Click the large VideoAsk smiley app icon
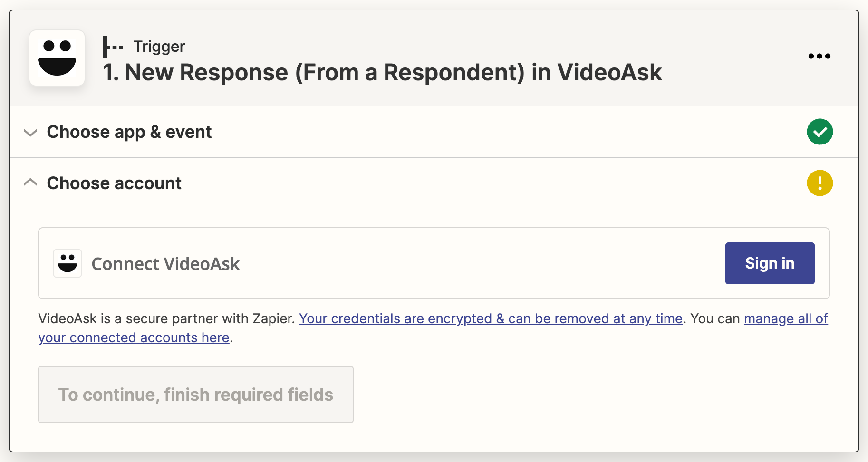 tap(57, 58)
